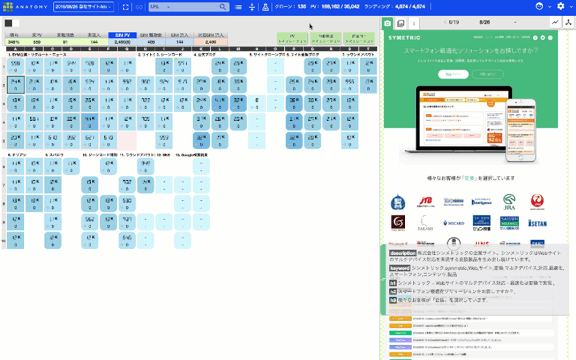Click the search magnifier in URL field
This screenshot has width=576, height=360.
pyautogui.click(x=223, y=7)
